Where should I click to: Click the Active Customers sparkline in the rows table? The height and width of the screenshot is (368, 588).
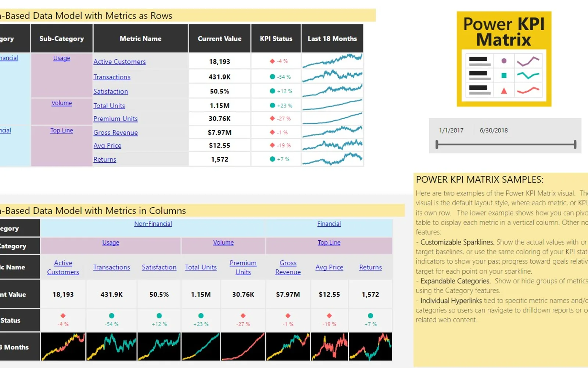332,61
